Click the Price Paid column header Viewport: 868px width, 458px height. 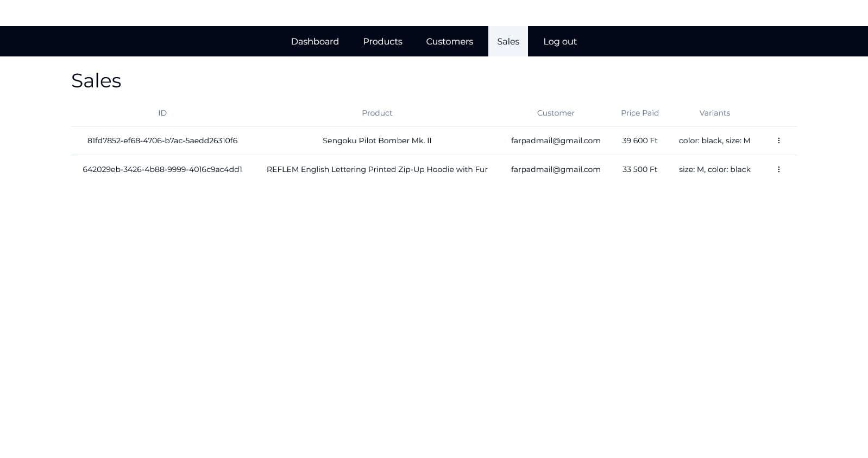(639, 113)
